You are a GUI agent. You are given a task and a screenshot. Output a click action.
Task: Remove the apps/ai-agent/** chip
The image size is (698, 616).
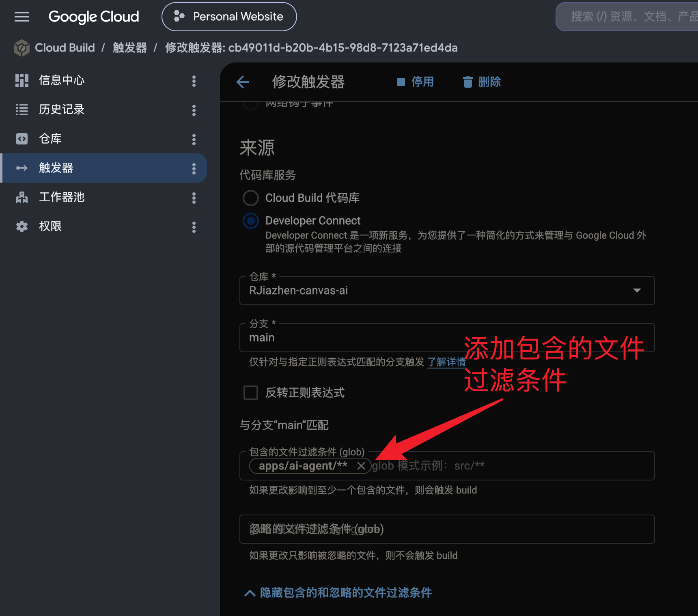click(361, 466)
